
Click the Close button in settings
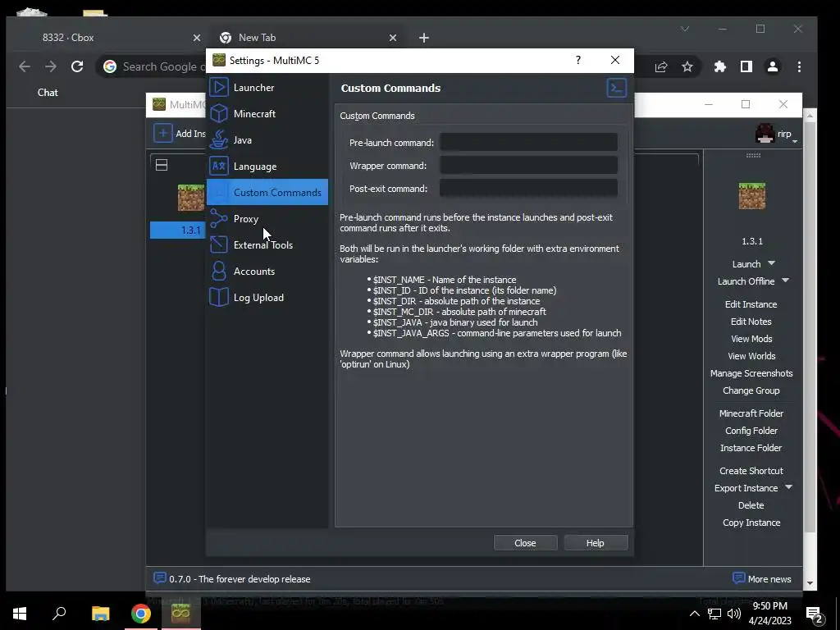point(525,543)
